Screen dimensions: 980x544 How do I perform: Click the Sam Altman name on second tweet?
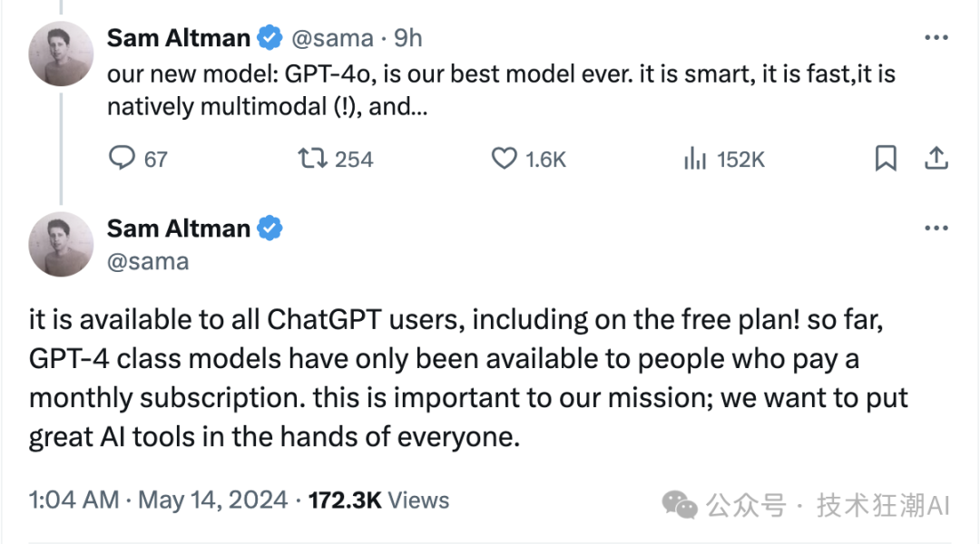pyautogui.click(x=178, y=229)
